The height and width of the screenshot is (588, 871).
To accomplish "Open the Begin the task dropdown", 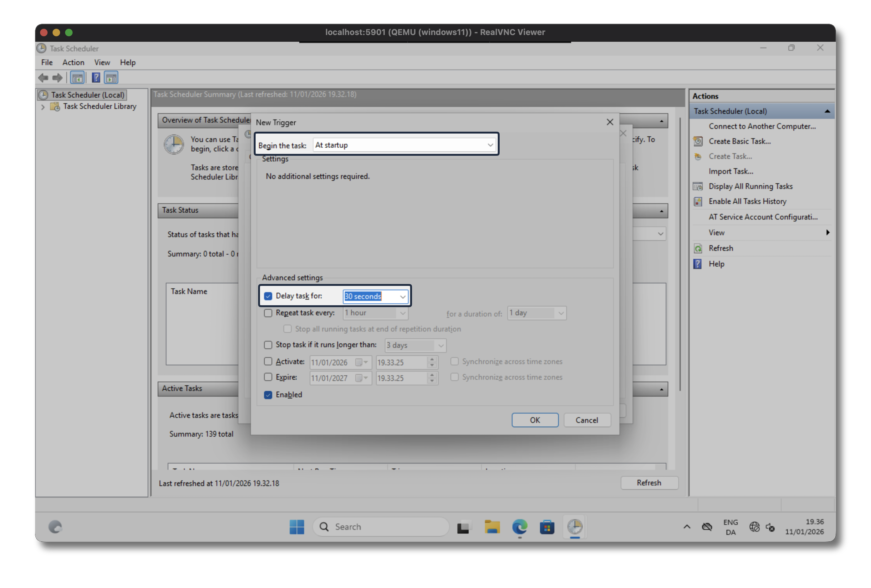I will [x=490, y=145].
